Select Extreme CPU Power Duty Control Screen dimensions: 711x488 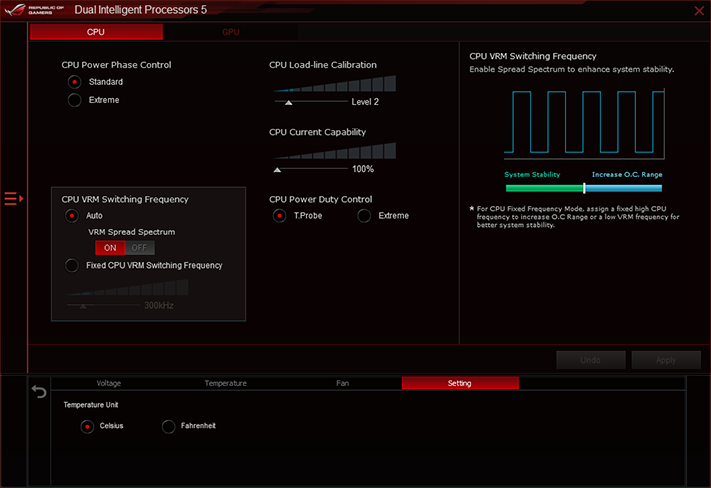pyautogui.click(x=364, y=216)
